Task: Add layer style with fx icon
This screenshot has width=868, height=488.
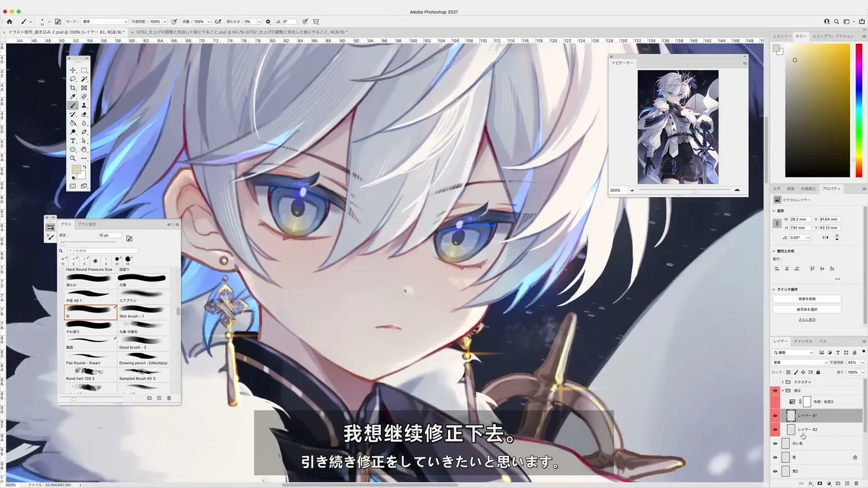Action: tap(811, 483)
